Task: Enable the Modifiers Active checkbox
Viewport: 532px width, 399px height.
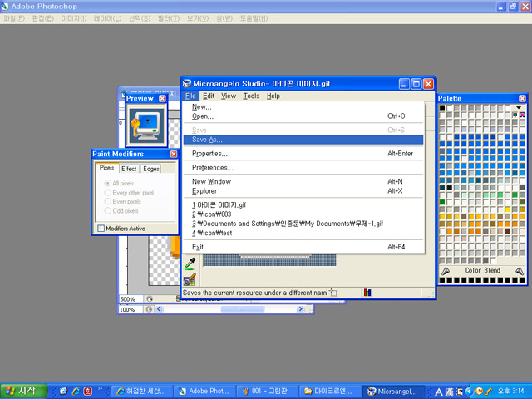Action: coord(101,229)
